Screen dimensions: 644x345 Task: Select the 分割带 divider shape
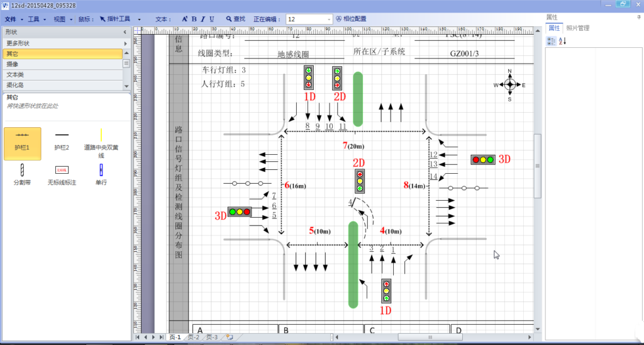pyautogui.click(x=23, y=173)
